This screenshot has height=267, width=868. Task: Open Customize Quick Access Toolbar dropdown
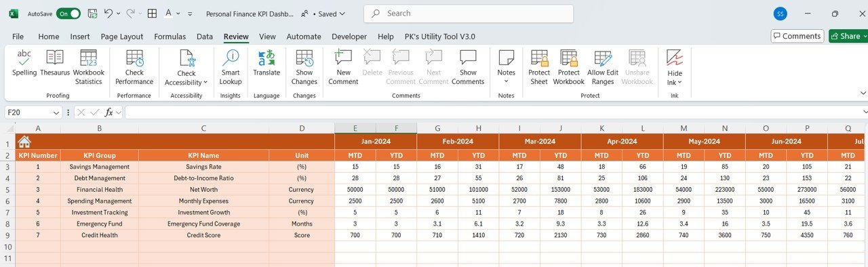pyautogui.click(x=190, y=14)
